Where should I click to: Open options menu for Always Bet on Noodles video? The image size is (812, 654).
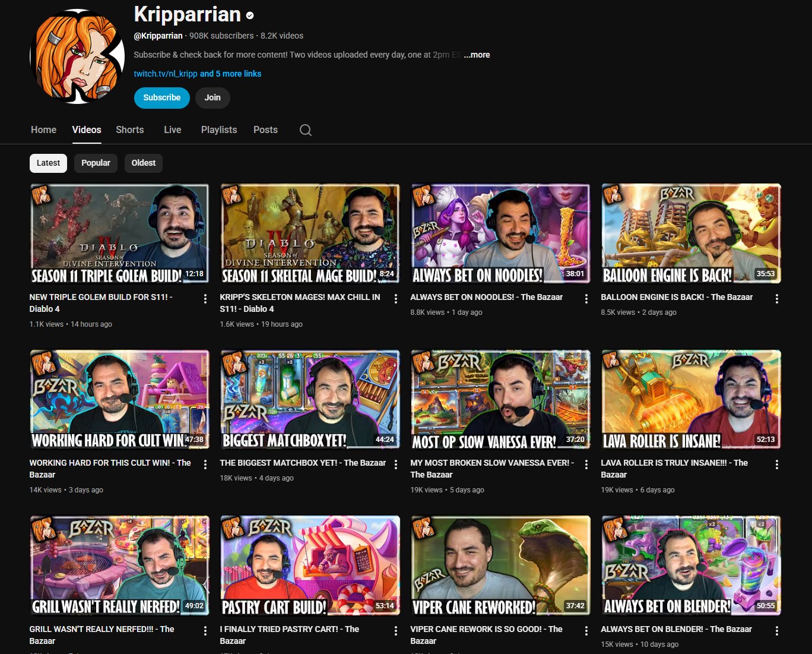coord(586,299)
